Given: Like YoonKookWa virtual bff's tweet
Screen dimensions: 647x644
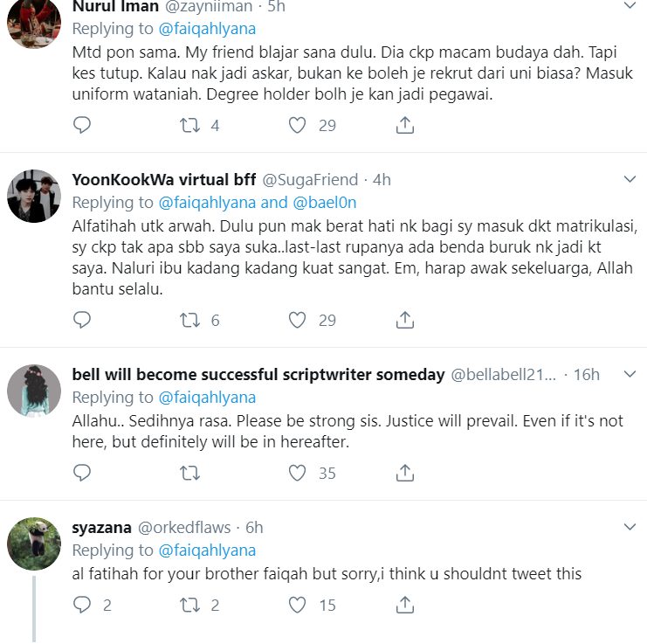Looking at the screenshot, I should pyautogui.click(x=298, y=320).
